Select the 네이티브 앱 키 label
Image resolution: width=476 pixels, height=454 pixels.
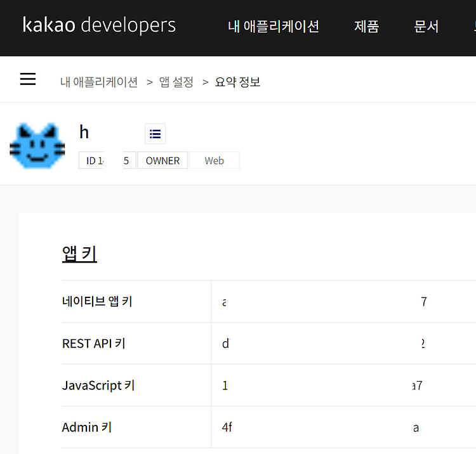[x=97, y=301]
